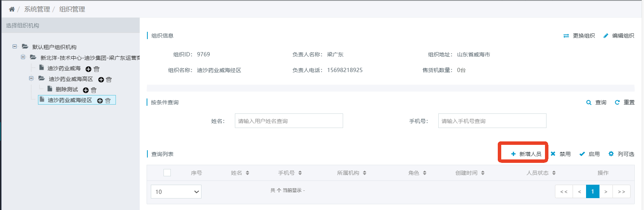The width and height of the screenshot is (644, 210).
Task: Open the page size dropdown showing 10
Action: (x=176, y=192)
